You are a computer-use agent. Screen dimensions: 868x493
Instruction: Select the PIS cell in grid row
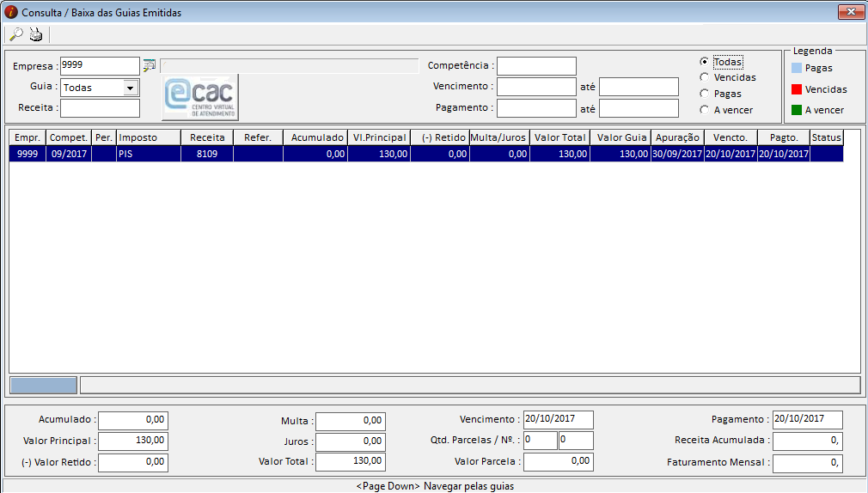click(x=149, y=154)
